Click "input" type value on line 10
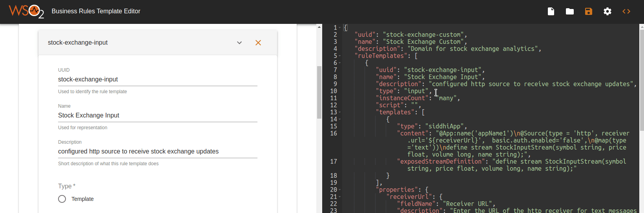Image resolution: width=644 pixels, height=213 pixels. pyautogui.click(x=416, y=91)
